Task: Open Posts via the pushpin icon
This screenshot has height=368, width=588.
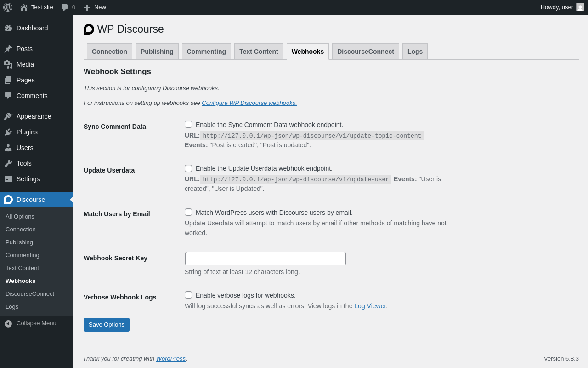Action: (x=8, y=49)
